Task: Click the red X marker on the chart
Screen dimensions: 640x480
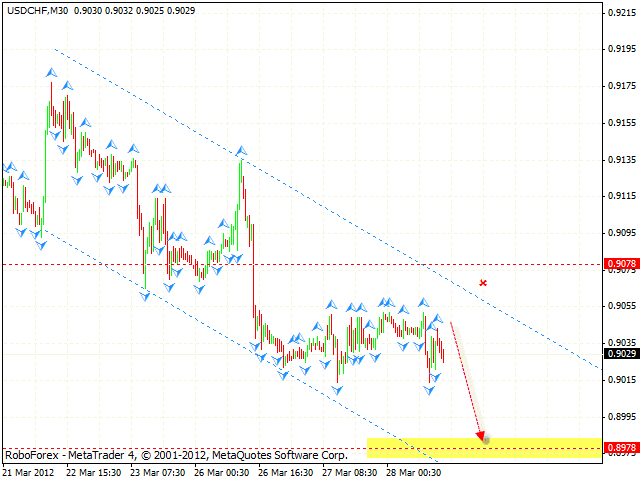Action: (x=483, y=283)
